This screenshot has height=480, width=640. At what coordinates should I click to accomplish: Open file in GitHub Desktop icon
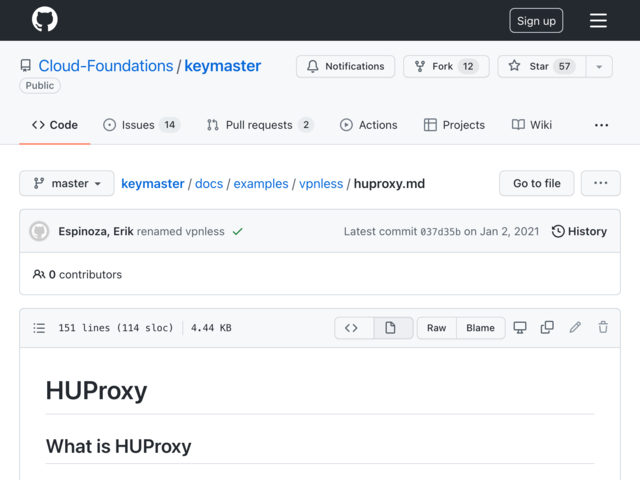coord(520,327)
